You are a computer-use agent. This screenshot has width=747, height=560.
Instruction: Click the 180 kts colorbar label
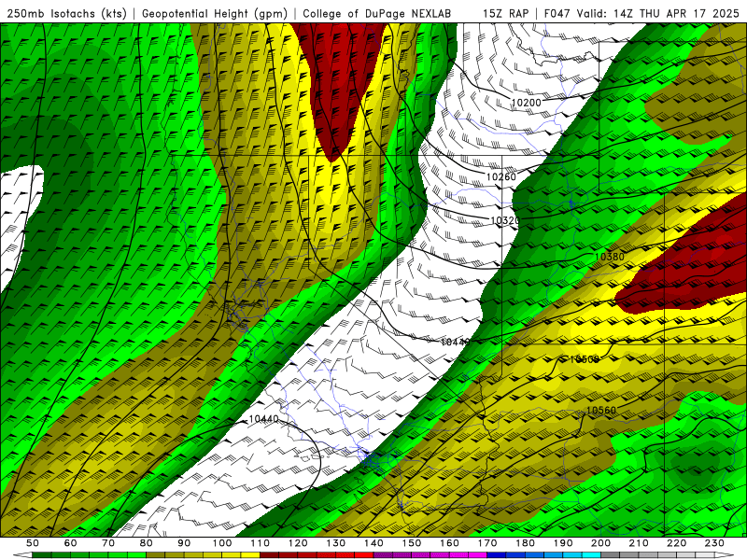tap(525, 543)
